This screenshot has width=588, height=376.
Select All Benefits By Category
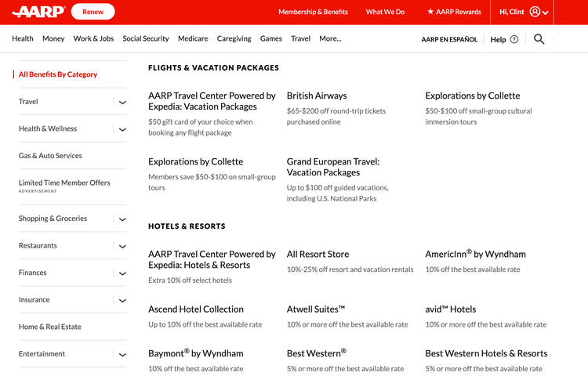click(58, 74)
